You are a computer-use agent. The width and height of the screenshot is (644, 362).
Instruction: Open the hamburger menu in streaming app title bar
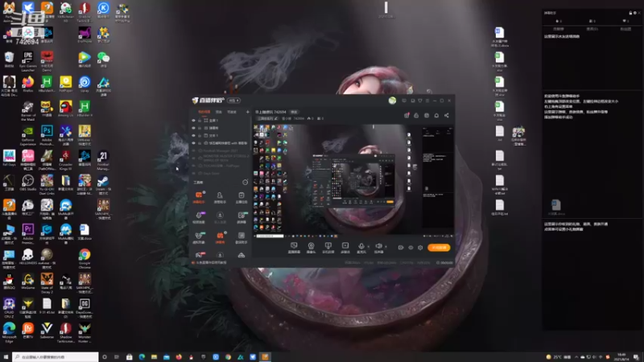click(x=427, y=101)
